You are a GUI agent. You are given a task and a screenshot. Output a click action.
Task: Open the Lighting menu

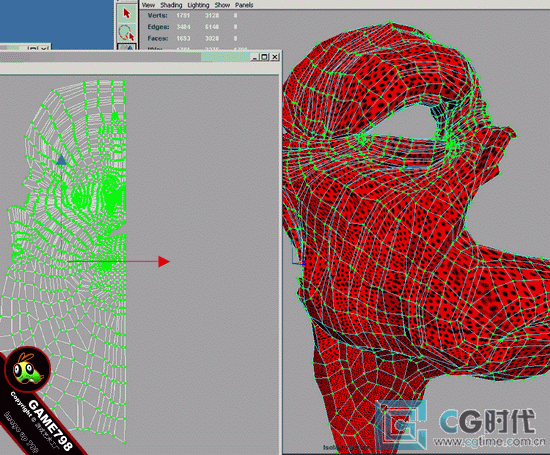tap(198, 5)
